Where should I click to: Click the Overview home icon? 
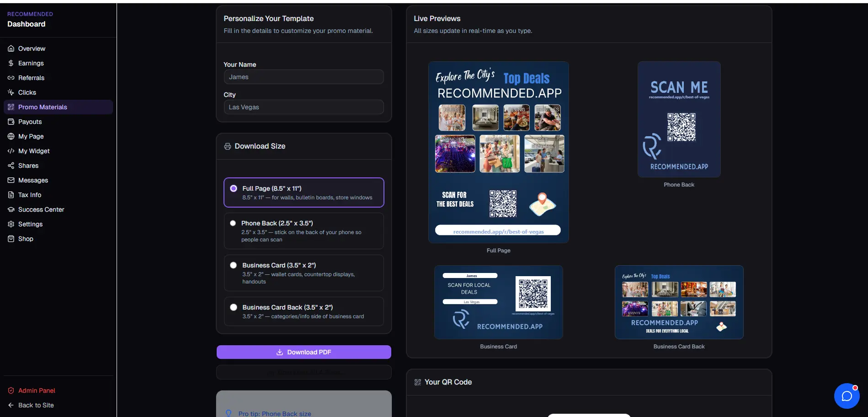pyautogui.click(x=11, y=48)
